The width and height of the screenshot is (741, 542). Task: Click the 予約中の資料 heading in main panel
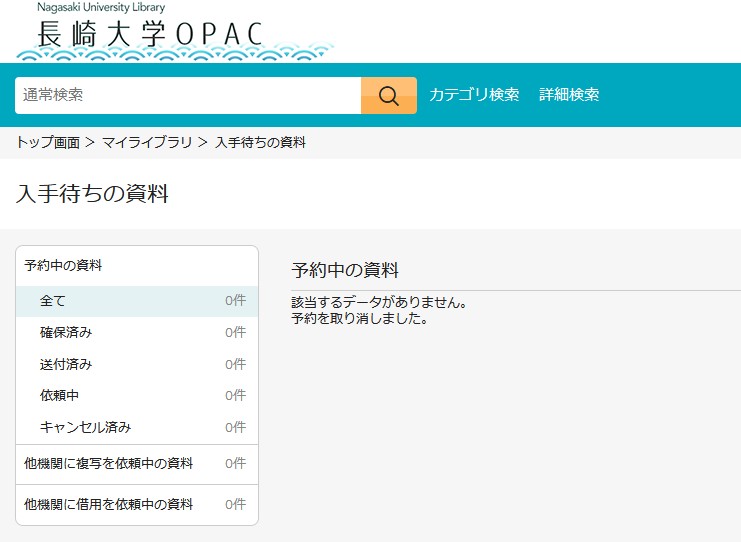(x=345, y=270)
